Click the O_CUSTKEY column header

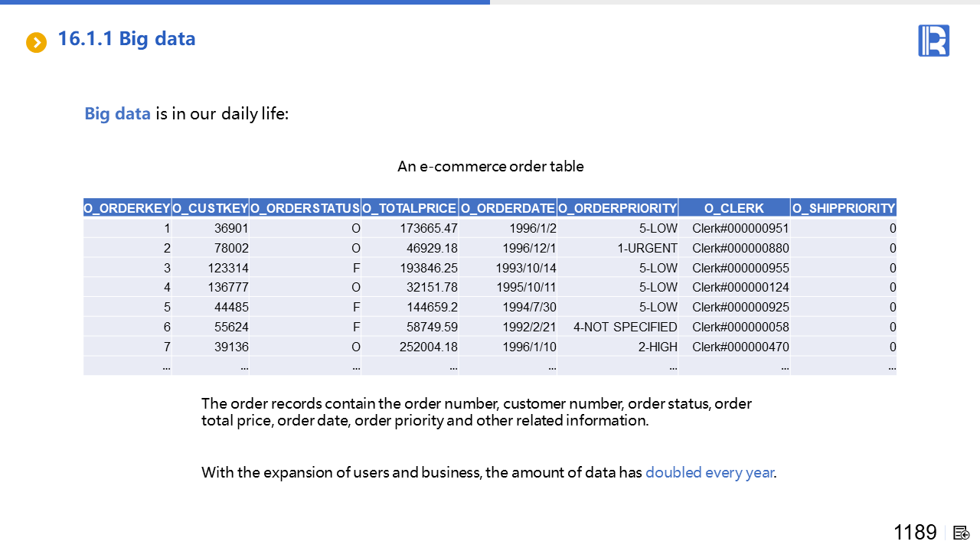211,208
